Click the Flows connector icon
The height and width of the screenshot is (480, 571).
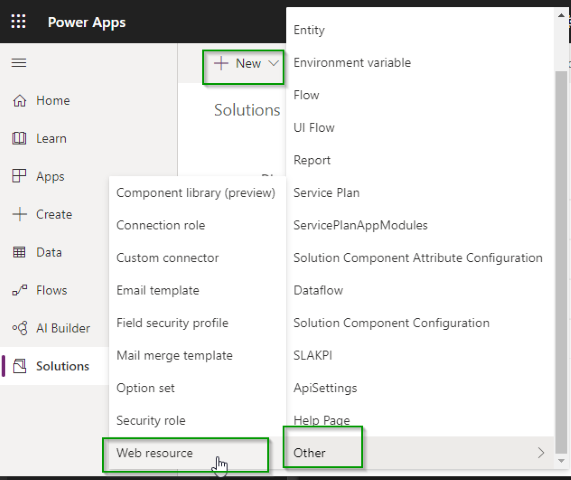coord(19,290)
